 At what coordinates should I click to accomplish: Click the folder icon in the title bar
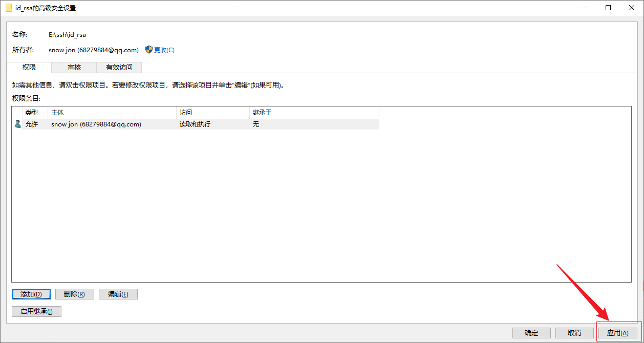(9, 8)
